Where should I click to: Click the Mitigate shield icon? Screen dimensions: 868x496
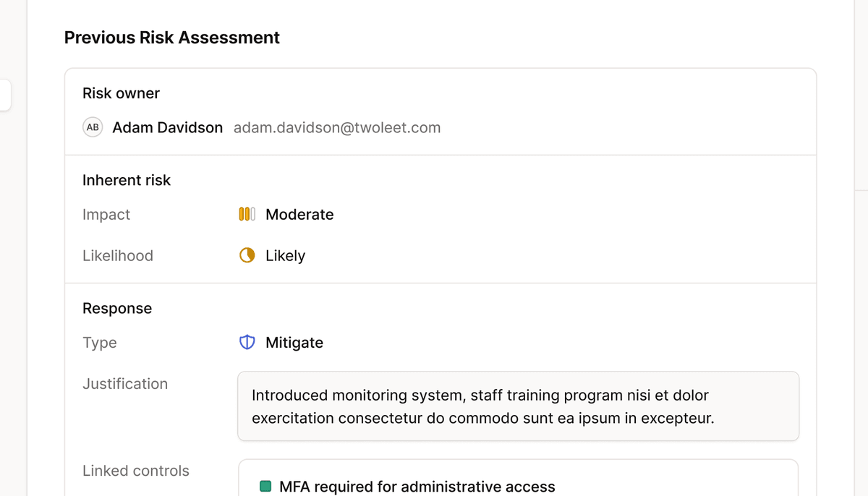(x=247, y=342)
